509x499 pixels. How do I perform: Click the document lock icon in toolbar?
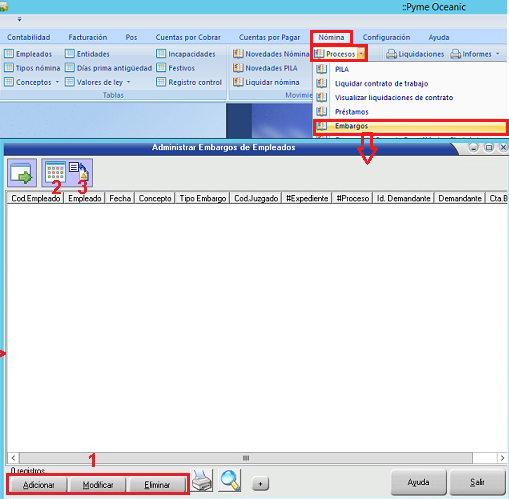[x=79, y=171]
